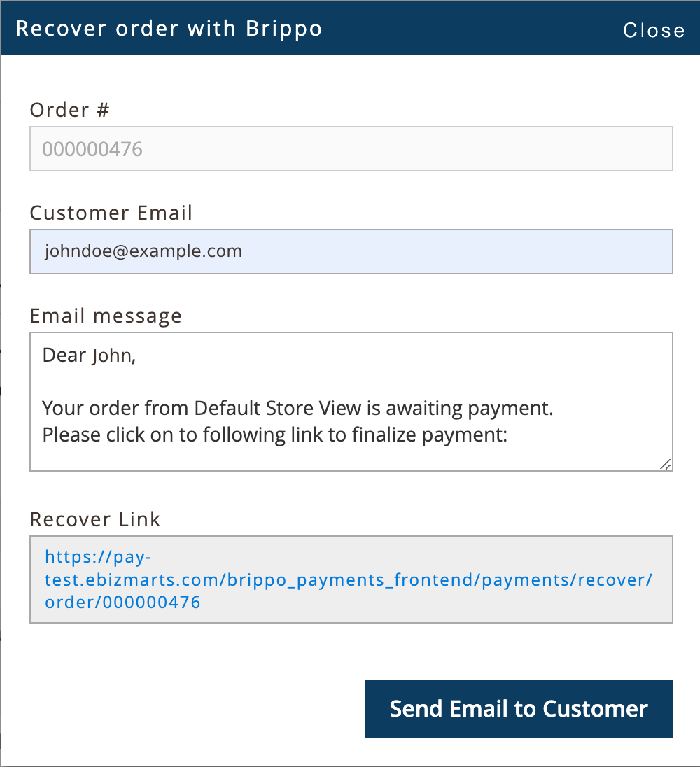Focus the Customer Email input field
Image resolution: width=700 pixels, height=767 pixels.
click(x=351, y=251)
